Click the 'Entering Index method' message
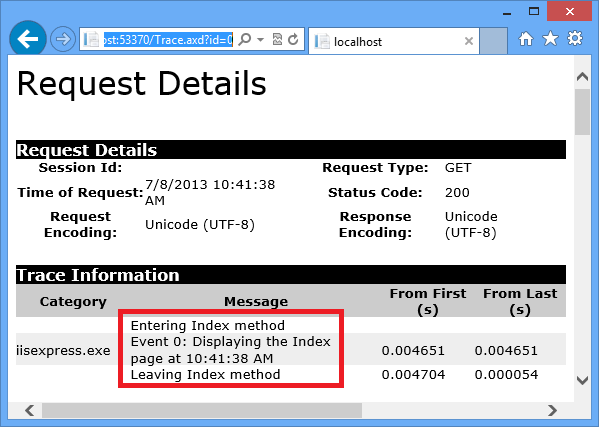 (207, 325)
